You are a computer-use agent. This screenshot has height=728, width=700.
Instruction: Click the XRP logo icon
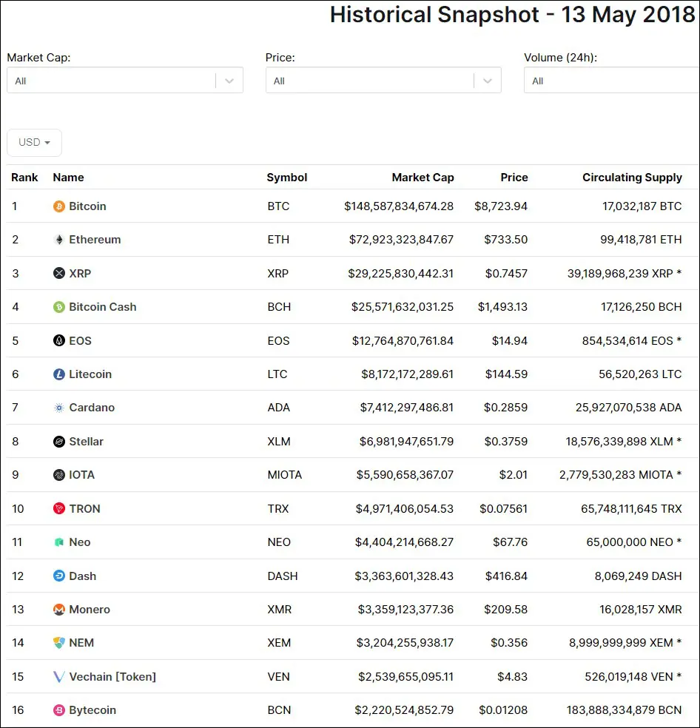(x=59, y=273)
